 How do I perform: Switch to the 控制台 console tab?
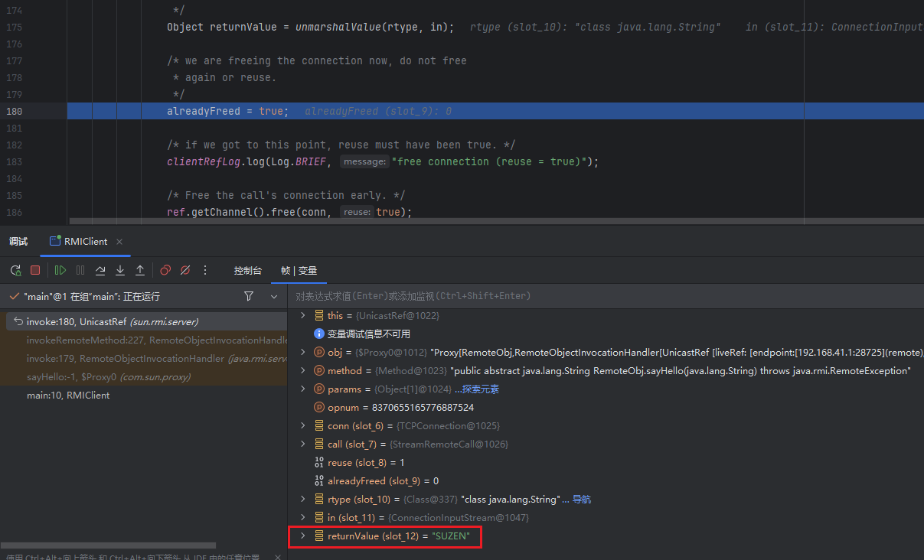(248, 271)
